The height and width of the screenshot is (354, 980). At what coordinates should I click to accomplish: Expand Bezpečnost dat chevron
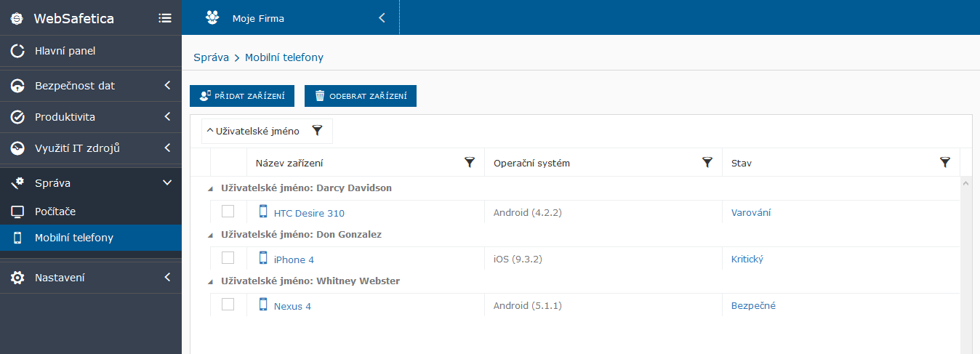pyautogui.click(x=167, y=86)
